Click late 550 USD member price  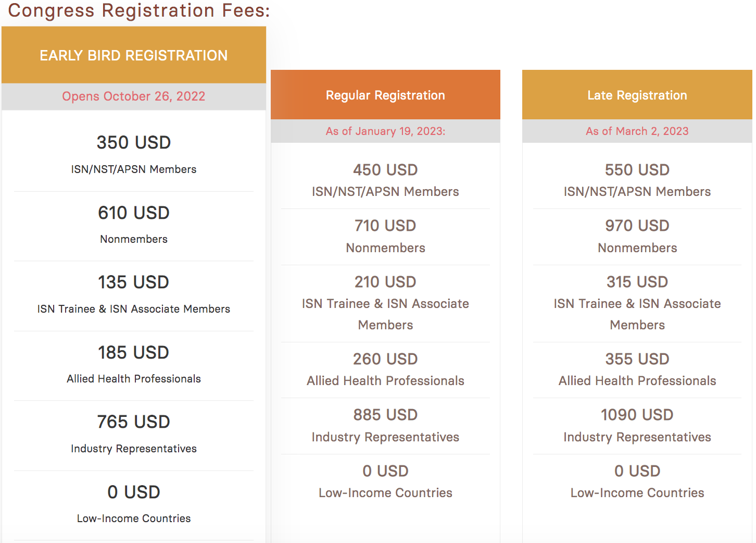coord(637,170)
